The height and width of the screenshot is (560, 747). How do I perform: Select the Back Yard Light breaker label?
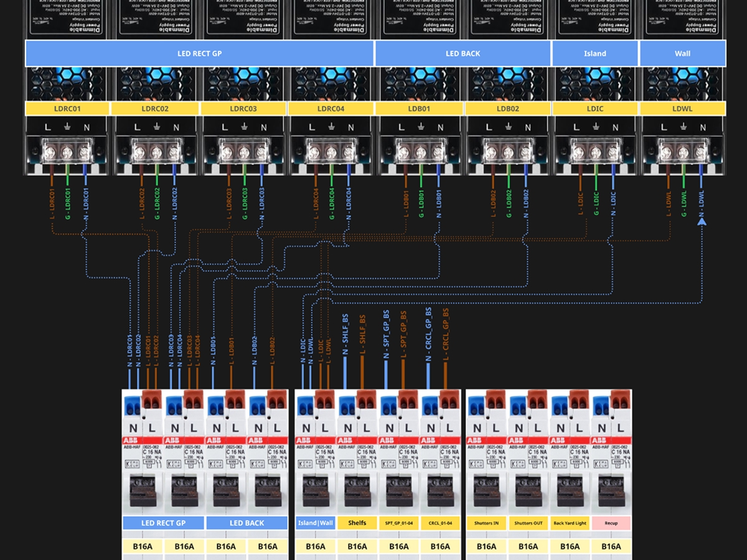coord(570,523)
